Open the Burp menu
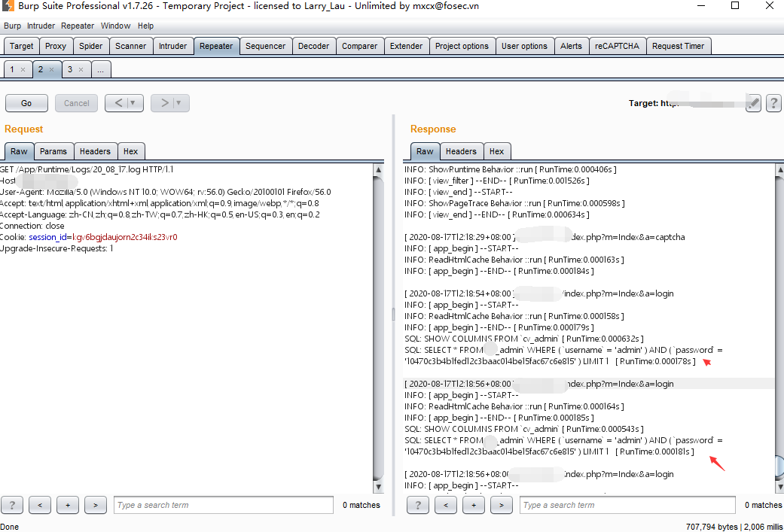Image resolution: width=784 pixels, height=532 pixels. click(13, 26)
